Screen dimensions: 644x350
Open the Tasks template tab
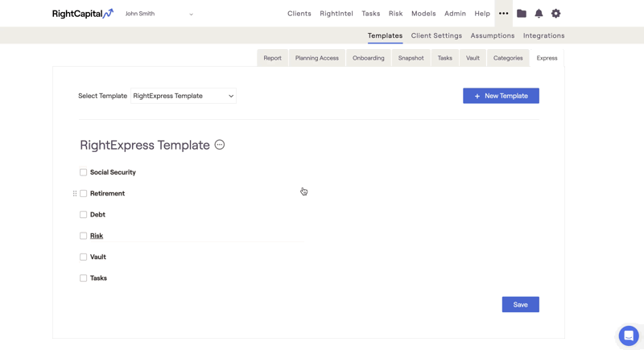click(x=445, y=58)
